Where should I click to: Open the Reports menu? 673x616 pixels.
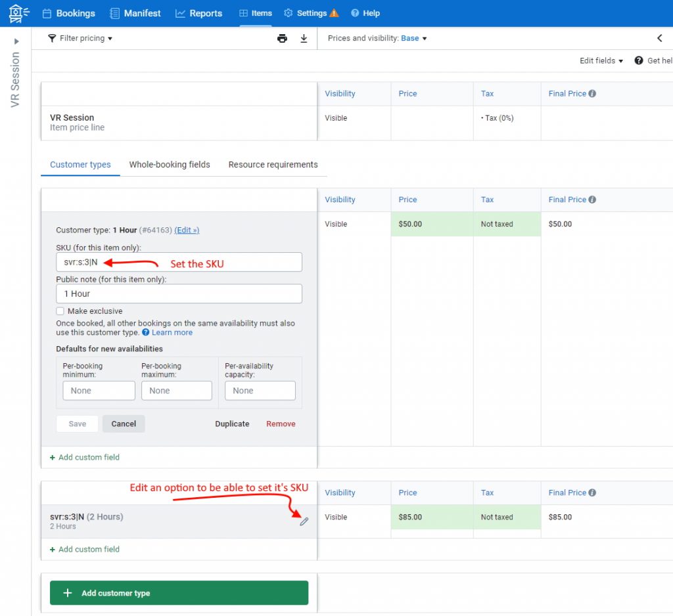[x=198, y=13]
